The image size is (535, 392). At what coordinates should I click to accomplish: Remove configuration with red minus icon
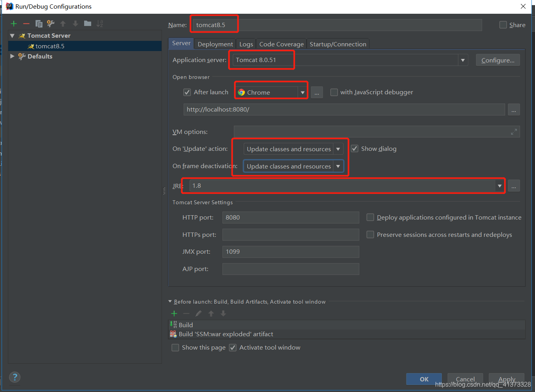point(26,24)
